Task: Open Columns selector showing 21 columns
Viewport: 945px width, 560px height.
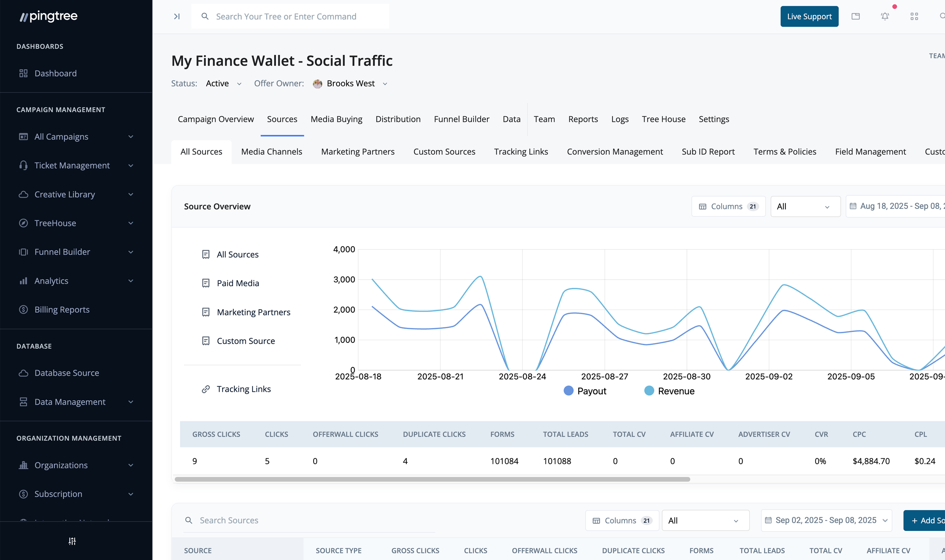Action: [x=729, y=206]
